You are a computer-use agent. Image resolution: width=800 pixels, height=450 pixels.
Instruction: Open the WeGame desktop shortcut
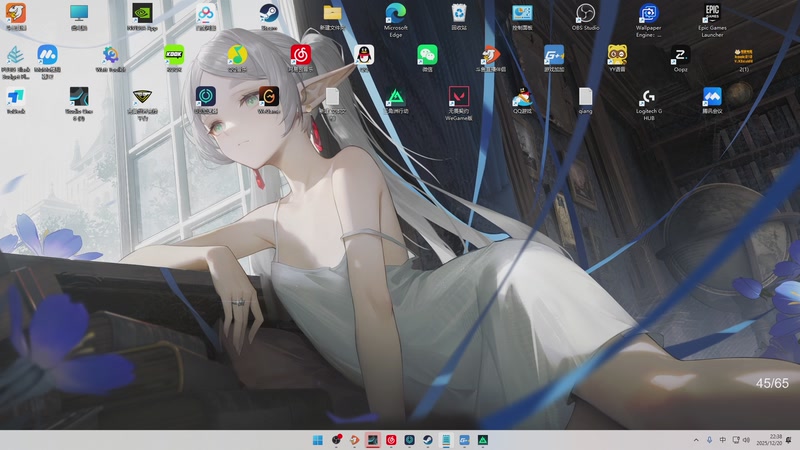point(268,100)
